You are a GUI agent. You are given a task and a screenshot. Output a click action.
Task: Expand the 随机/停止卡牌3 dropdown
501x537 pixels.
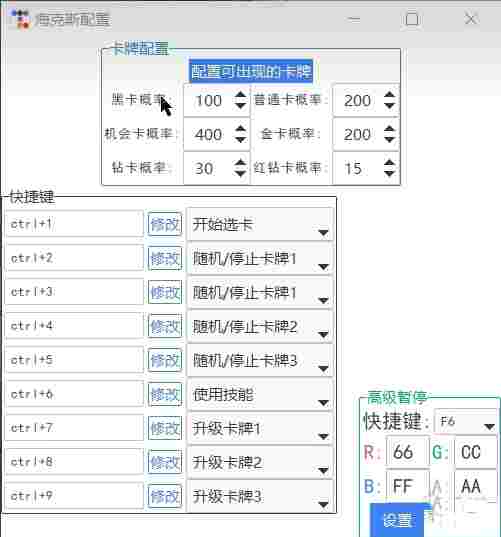(x=260, y=361)
